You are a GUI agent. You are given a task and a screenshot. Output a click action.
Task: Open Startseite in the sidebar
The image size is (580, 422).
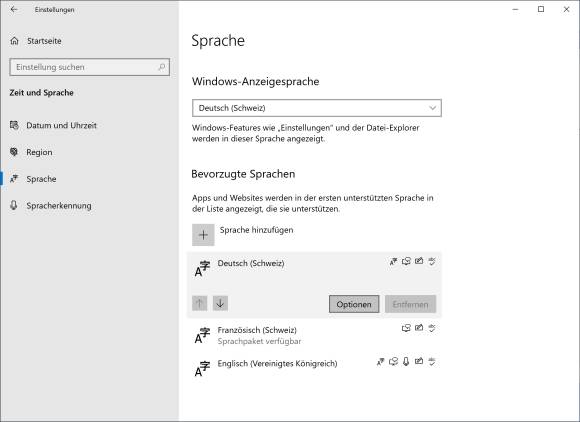coord(44,41)
